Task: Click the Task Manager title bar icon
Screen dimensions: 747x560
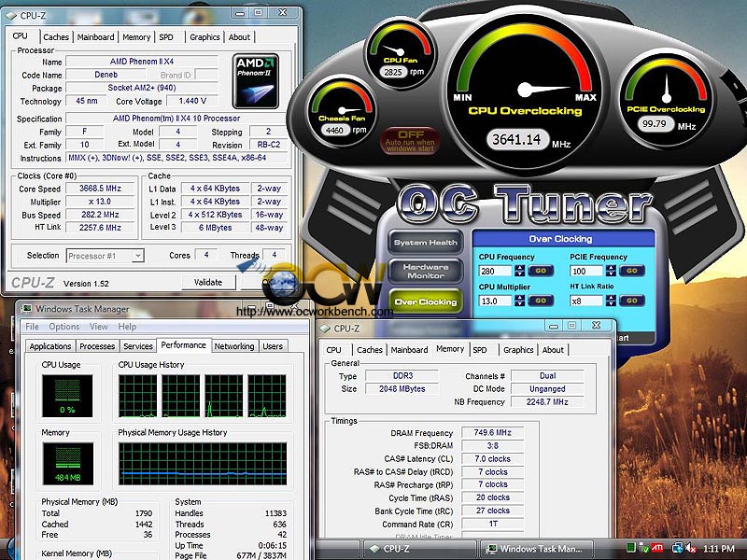Action: [x=27, y=309]
